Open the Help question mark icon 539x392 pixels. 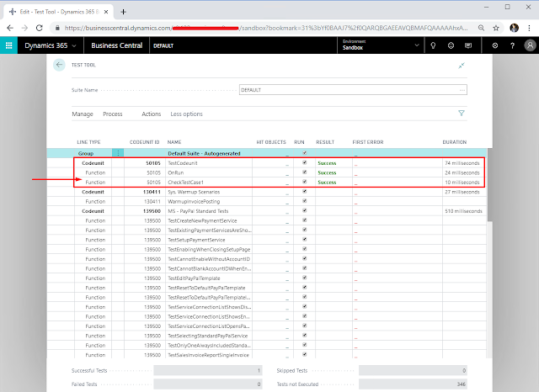512,45
